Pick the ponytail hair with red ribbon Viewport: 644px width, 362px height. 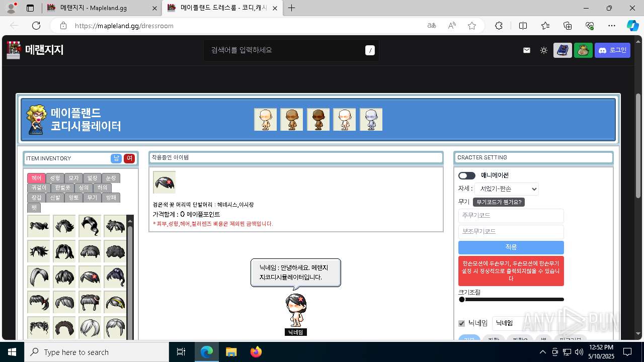[x=39, y=302]
